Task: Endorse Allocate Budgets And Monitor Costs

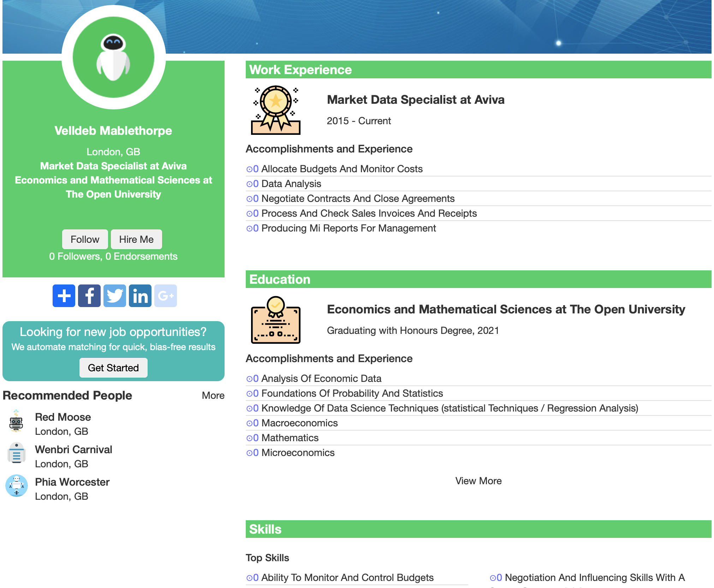Action: 250,169
